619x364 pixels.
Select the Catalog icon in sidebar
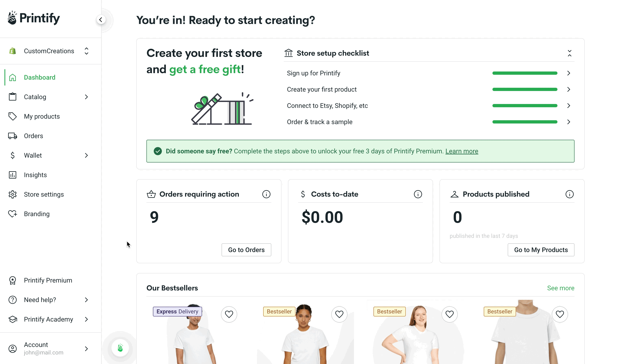tap(13, 97)
